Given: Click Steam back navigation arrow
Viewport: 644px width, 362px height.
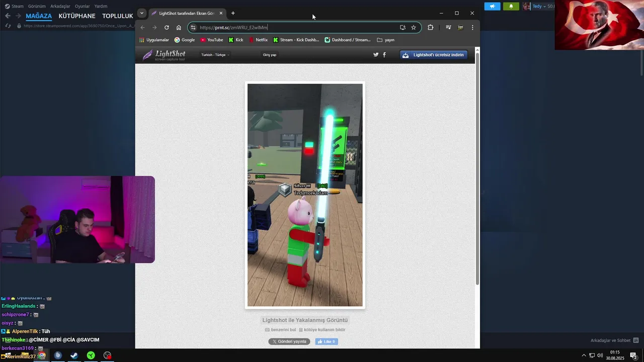Looking at the screenshot, I should [8, 16].
